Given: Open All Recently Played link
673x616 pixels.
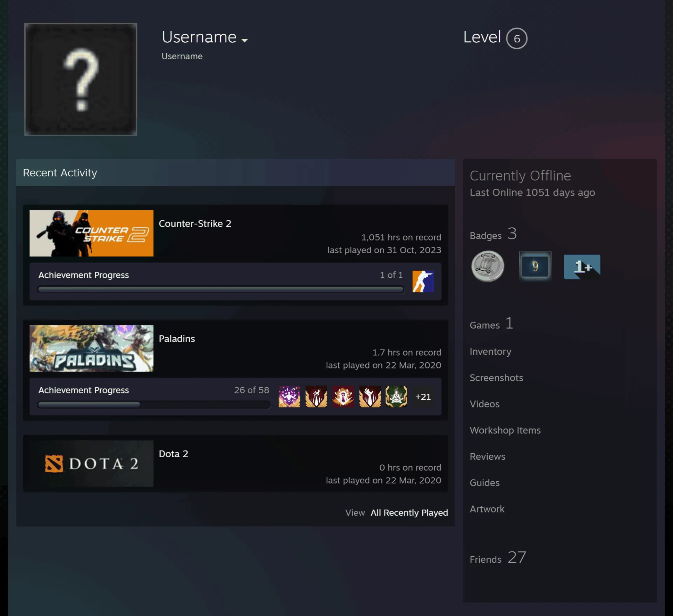Looking at the screenshot, I should 409,513.
